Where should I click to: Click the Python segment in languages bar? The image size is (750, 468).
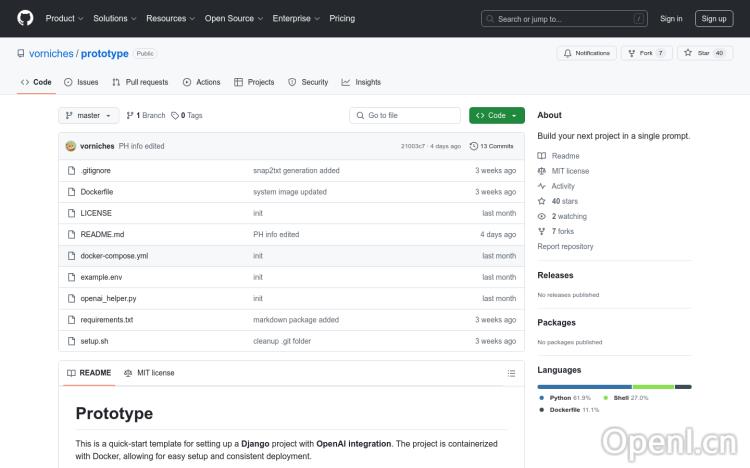(584, 386)
